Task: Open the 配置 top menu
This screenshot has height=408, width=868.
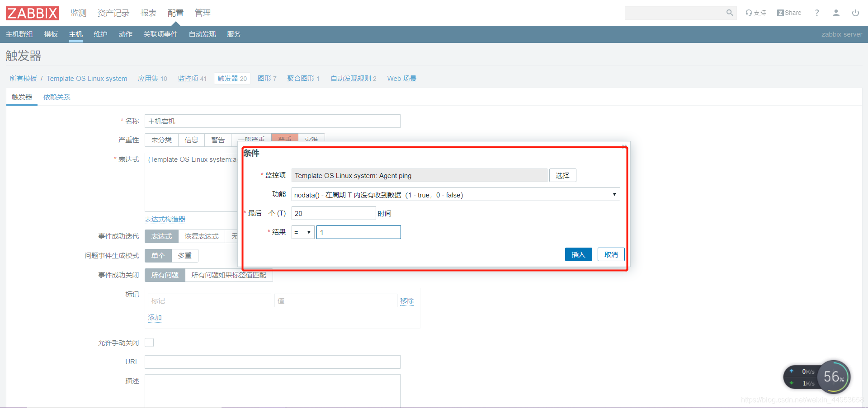Action: (175, 13)
